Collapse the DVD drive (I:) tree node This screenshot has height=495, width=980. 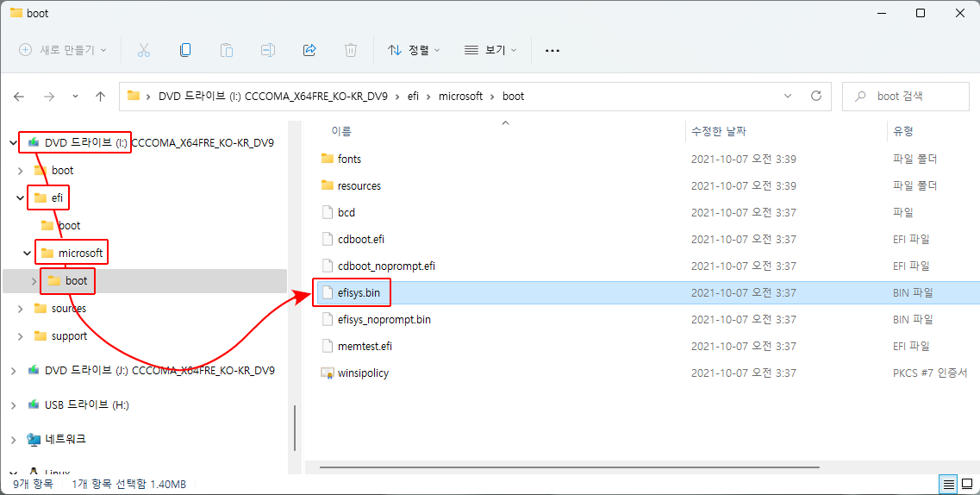tap(14, 143)
